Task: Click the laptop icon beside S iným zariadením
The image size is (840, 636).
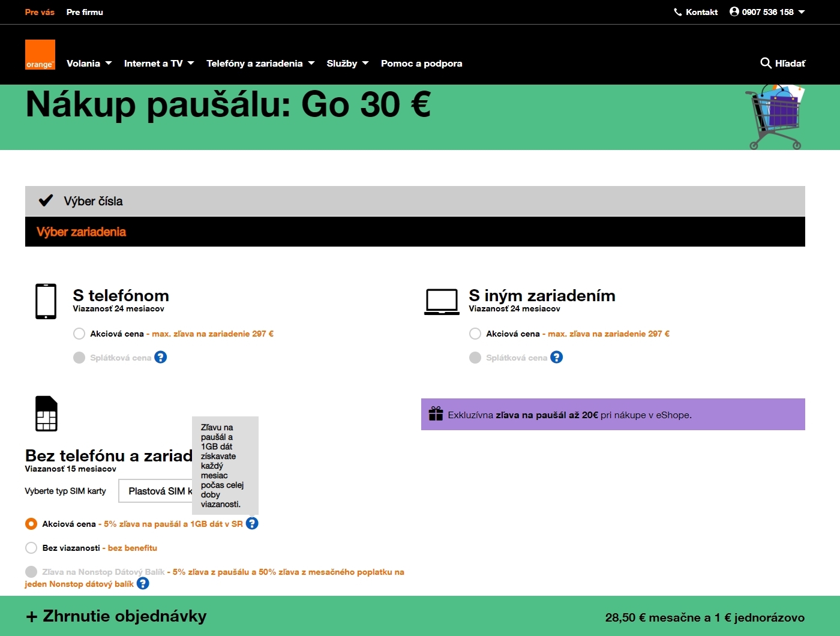Action: [x=442, y=302]
